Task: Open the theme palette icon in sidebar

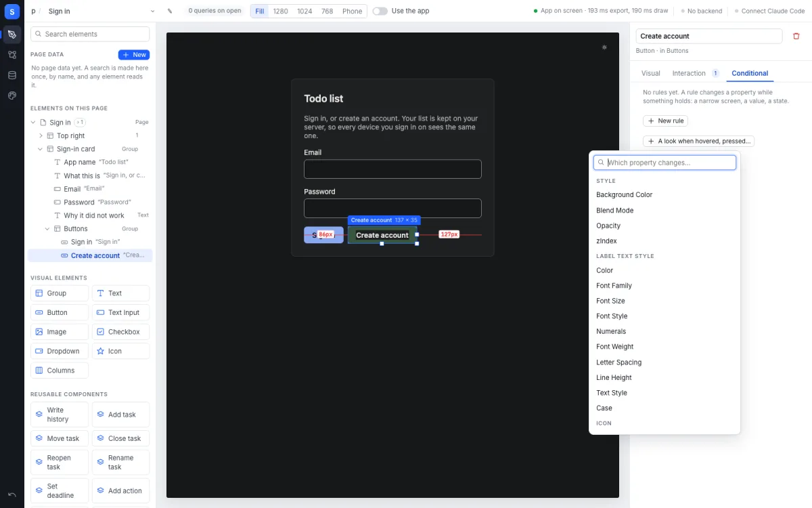Action: [x=12, y=96]
